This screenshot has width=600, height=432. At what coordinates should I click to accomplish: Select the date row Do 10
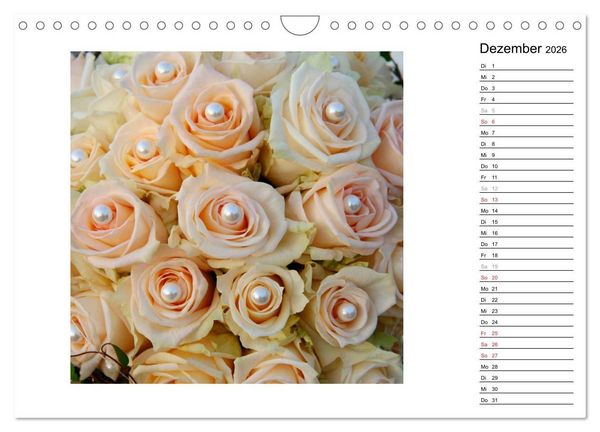tap(527, 166)
